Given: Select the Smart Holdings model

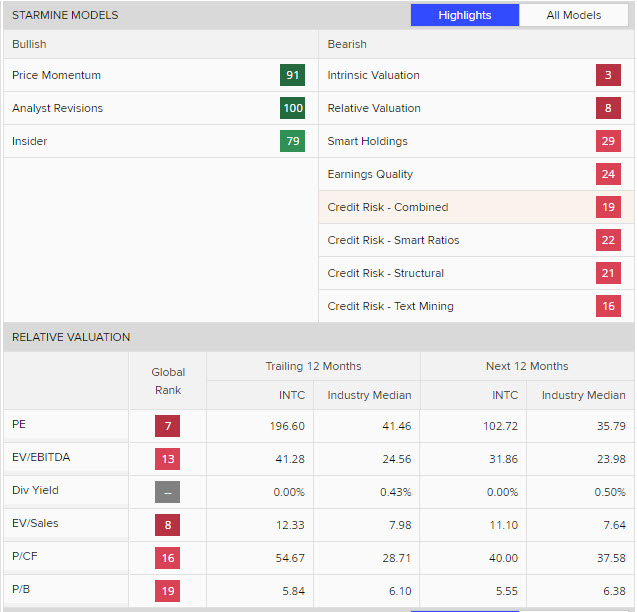Looking at the screenshot, I should click(477, 141).
